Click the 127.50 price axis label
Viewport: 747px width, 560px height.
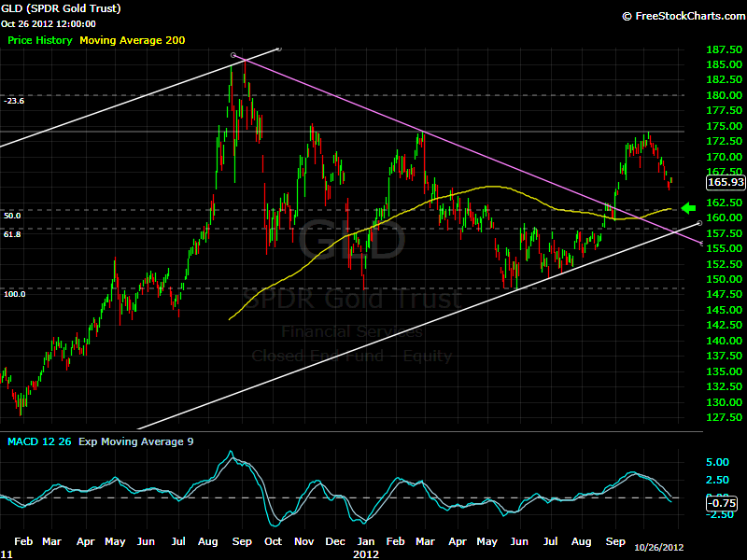click(725, 417)
